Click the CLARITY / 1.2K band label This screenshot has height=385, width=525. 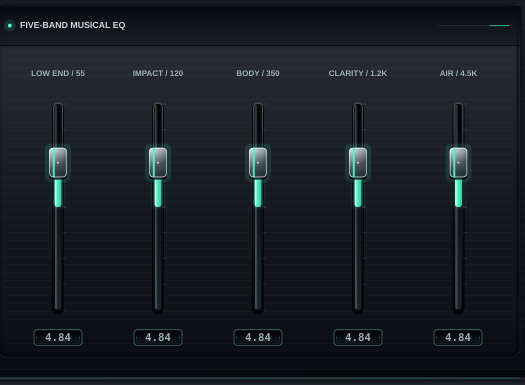(x=358, y=73)
